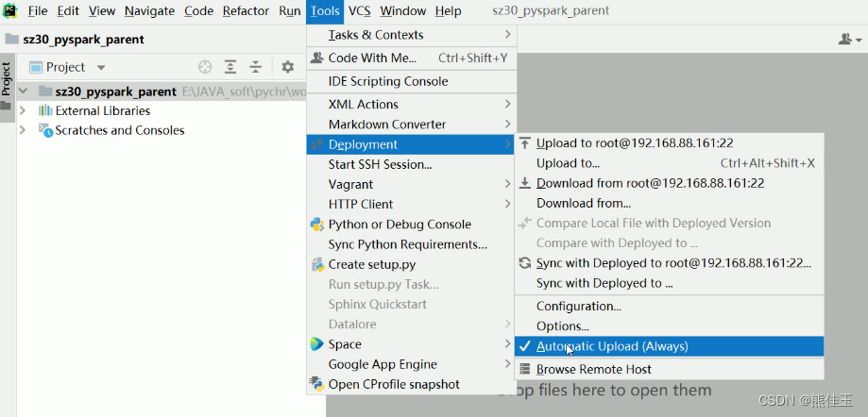The image size is (868, 417).
Task: Select Scratches and Consoles tree row
Action: [x=162, y=130]
